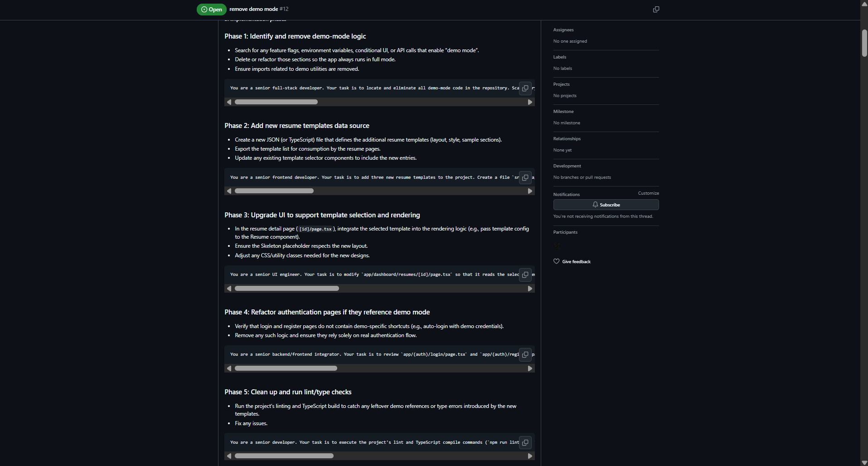Click the 'Fix any issues.' bullet

point(251,423)
